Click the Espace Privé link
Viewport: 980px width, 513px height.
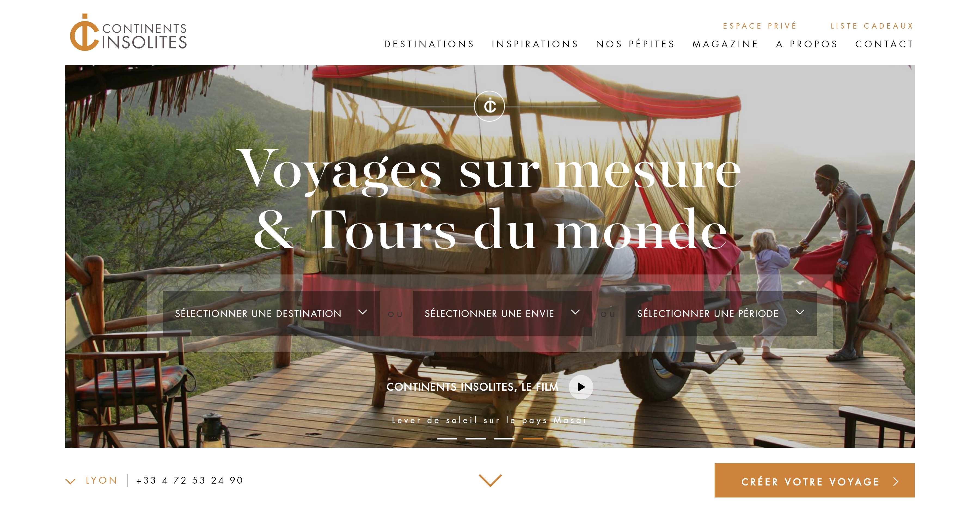coord(760,26)
